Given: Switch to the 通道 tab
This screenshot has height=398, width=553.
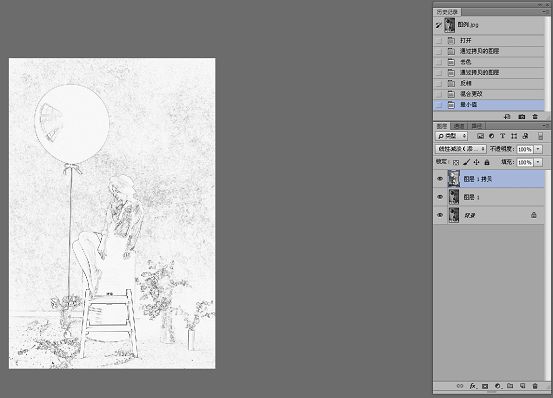Looking at the screenshot, I should [459, 126].
